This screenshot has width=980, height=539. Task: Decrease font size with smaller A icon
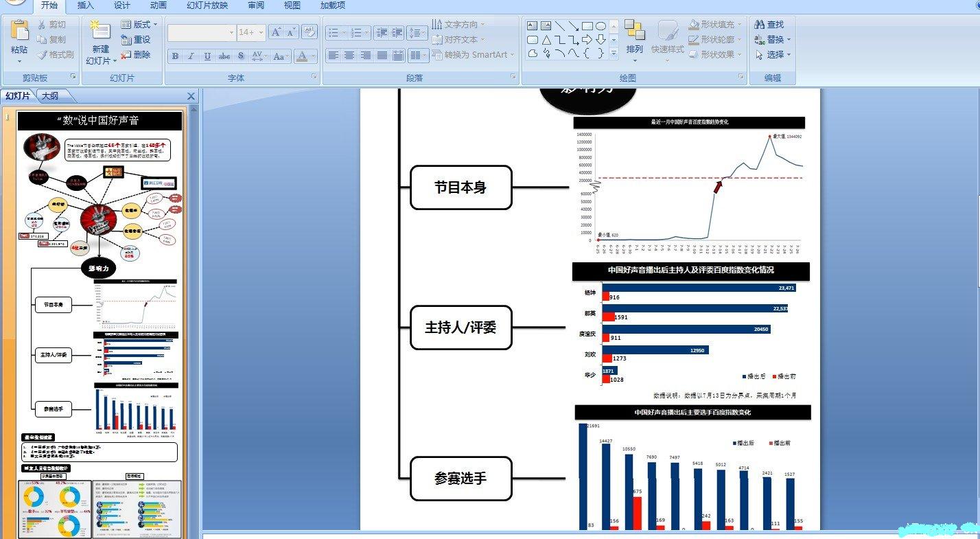(x=291, y=32)
